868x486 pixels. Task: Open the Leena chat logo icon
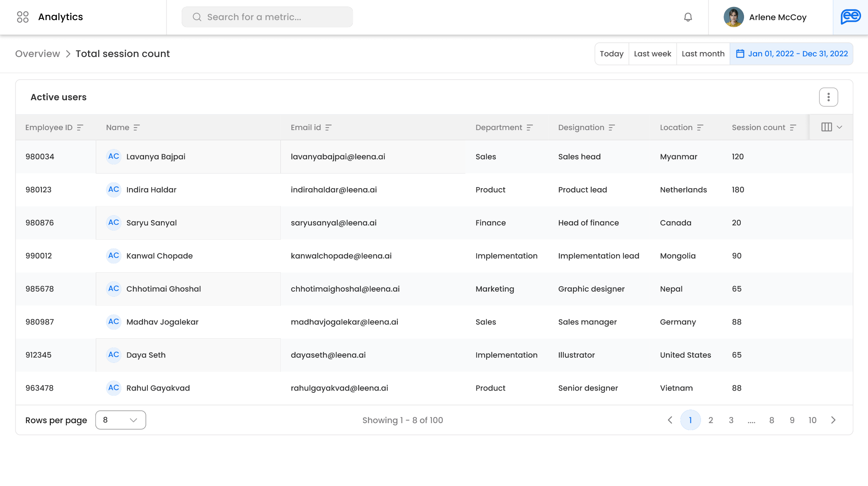(850, 17)
